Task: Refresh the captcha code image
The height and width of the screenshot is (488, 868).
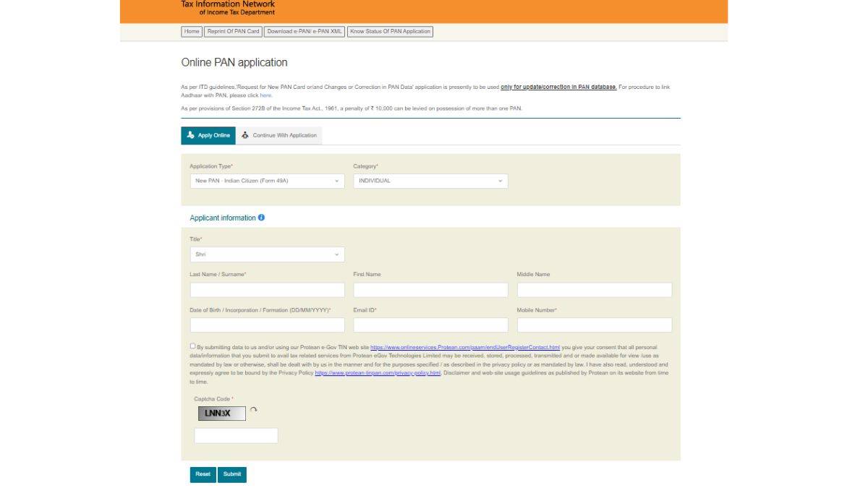Action: [254, 411]
